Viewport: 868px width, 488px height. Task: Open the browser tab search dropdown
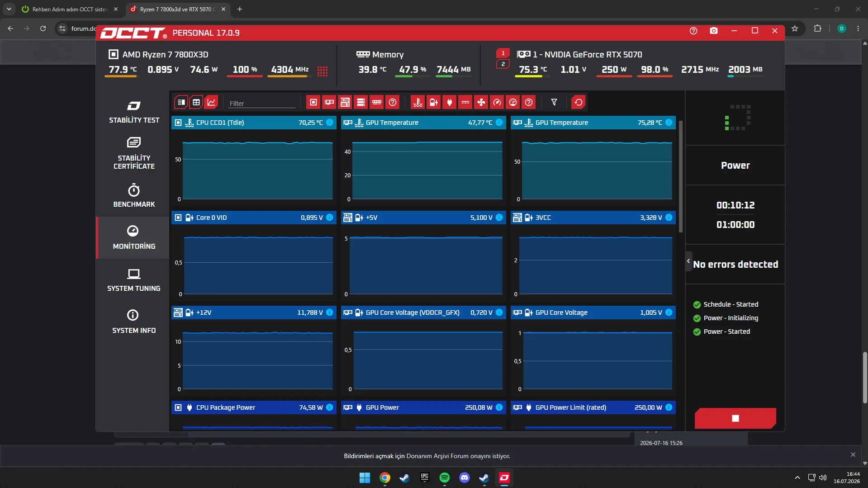pos(9,9)
